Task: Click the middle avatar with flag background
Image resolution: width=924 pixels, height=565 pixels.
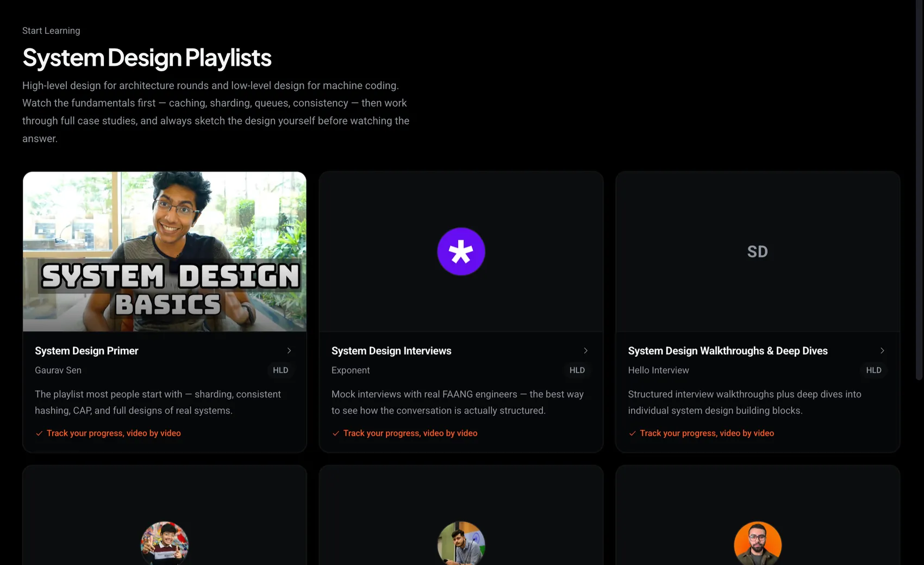Action: (461, 543)
